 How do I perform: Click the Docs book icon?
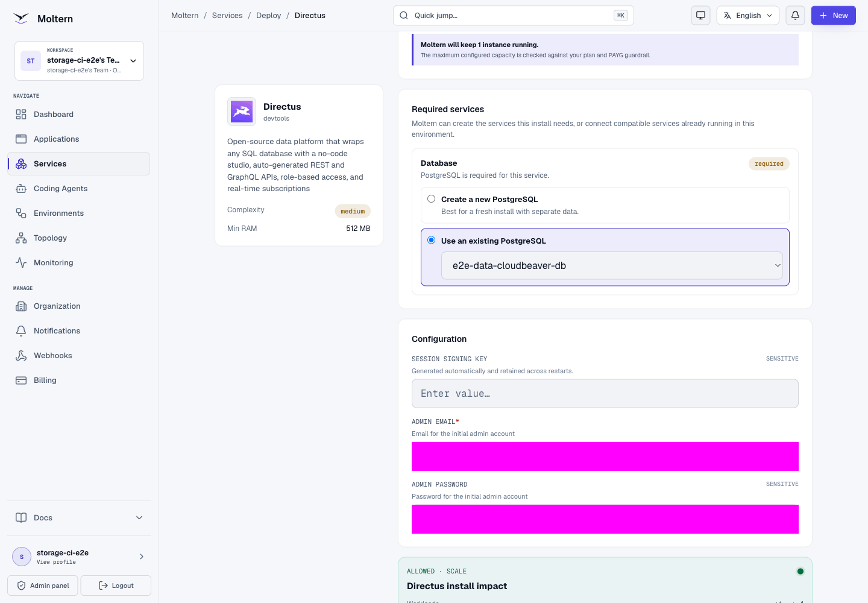(21, 518)
